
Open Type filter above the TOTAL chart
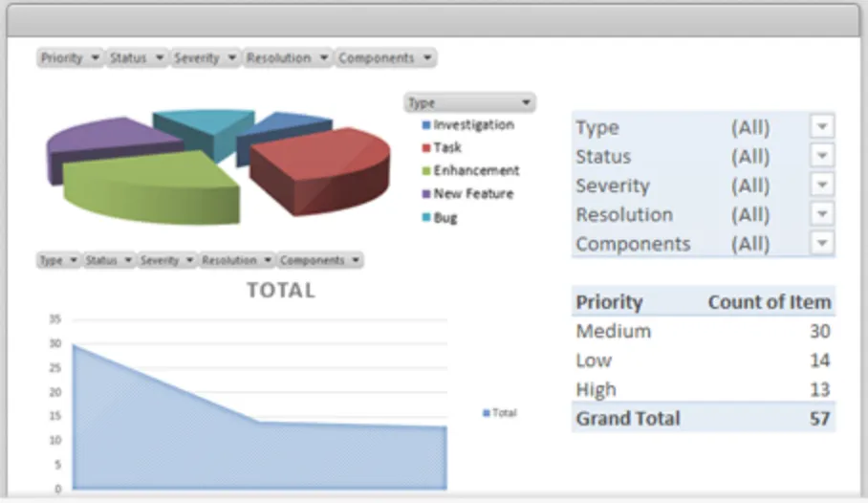pyautogui.click(x=58, y=260)
